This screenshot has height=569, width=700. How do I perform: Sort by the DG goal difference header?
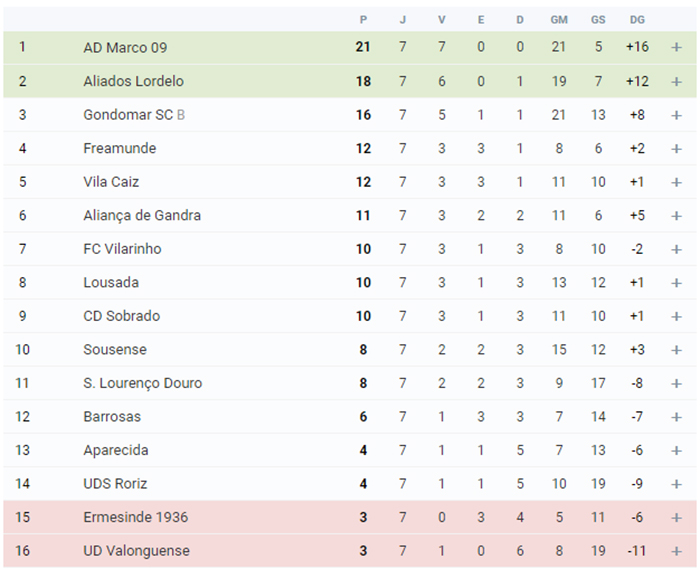(x=637, y=20)
